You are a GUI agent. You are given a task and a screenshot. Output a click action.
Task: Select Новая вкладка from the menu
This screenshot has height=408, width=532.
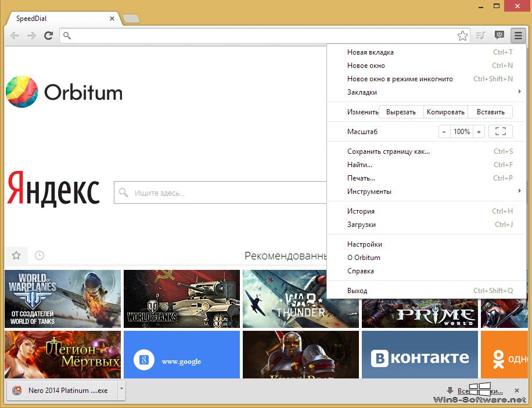pyautogui.click(x=426, y=52)
